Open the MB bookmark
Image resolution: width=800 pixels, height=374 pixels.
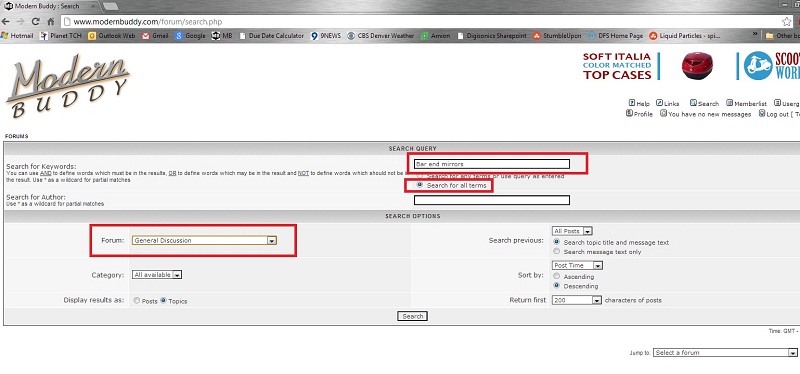[x=222, y=36]
